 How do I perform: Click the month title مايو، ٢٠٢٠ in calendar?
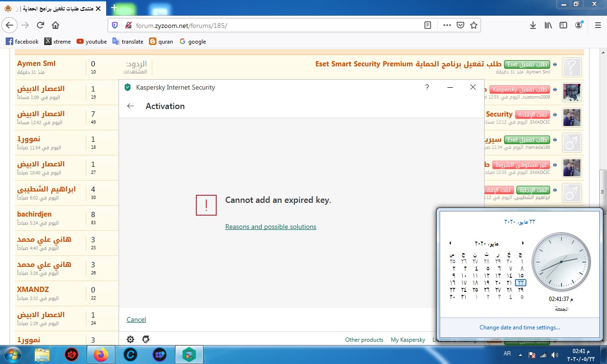pyautogui.click(x=487, y=243)
